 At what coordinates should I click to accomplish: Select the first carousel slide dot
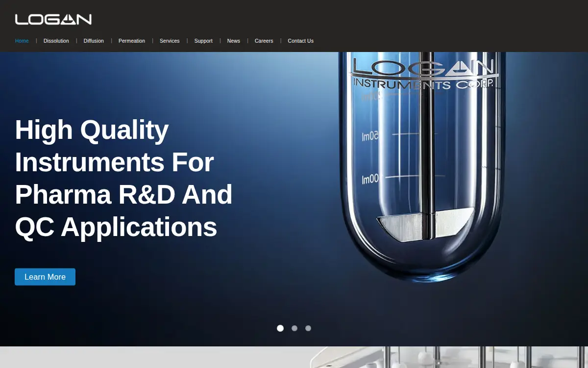point(280,328)
